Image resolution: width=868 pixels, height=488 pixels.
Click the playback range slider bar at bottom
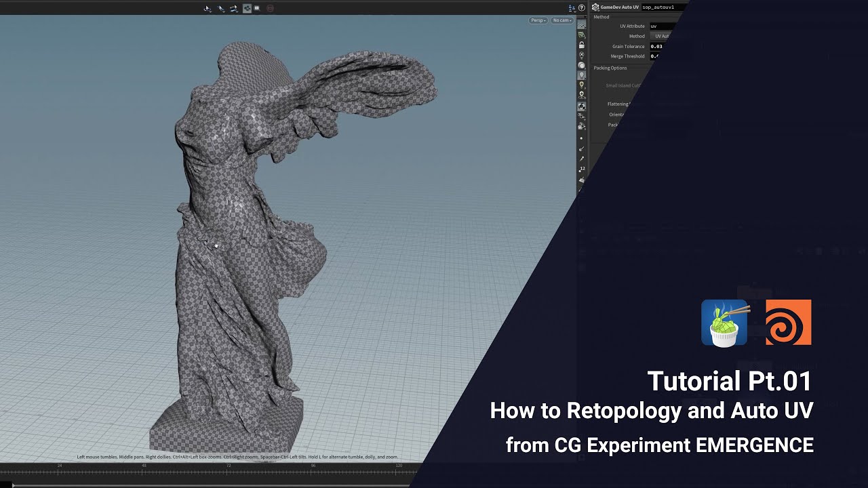tap(210, 485)
